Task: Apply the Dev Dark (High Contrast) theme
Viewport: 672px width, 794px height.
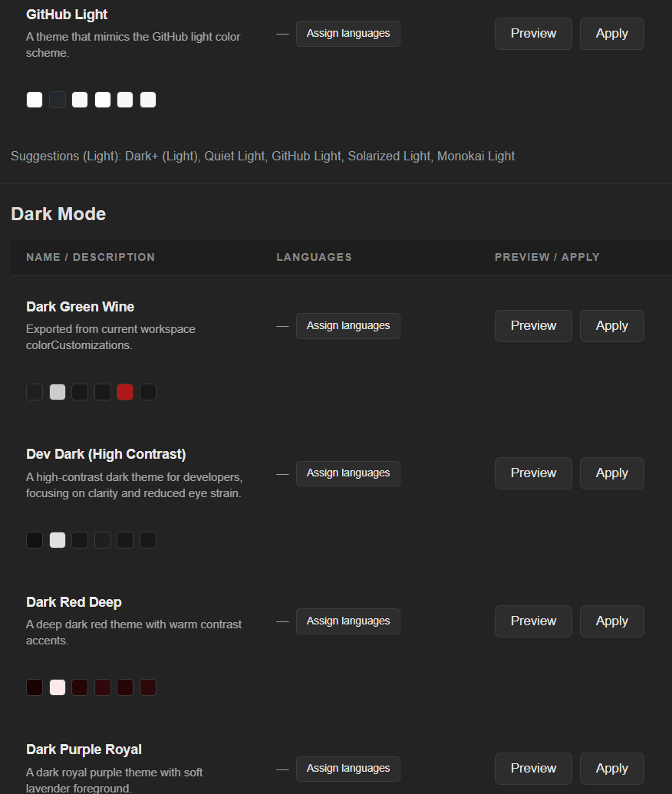Action: click(611, 473)
